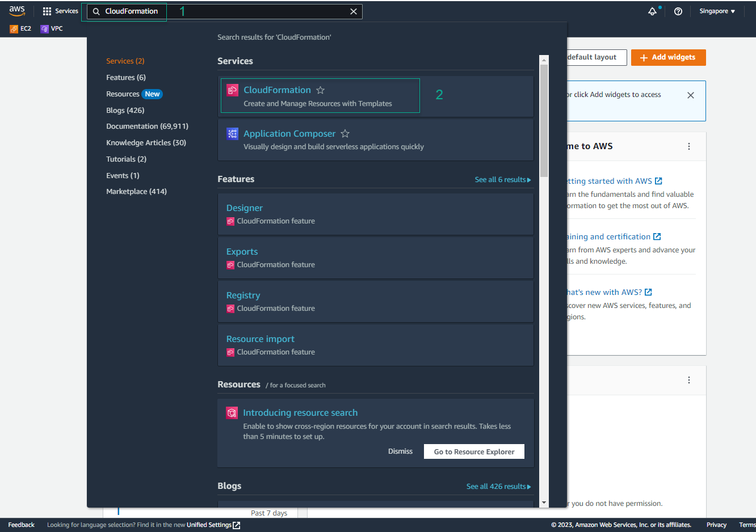Click See all 426 results link

[499, 487]
